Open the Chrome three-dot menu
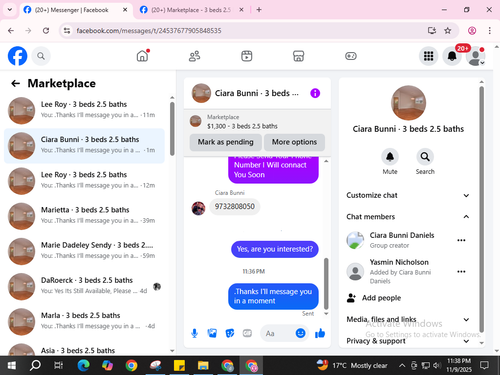This screenshot has width=500, height=375. pyautogui.click(x=489, y=31)
